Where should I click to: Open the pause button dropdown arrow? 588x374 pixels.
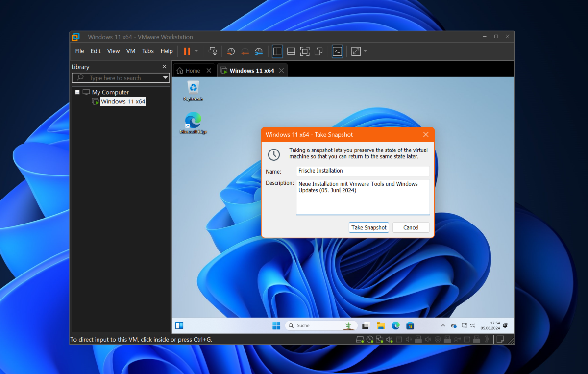coord(196,51)
